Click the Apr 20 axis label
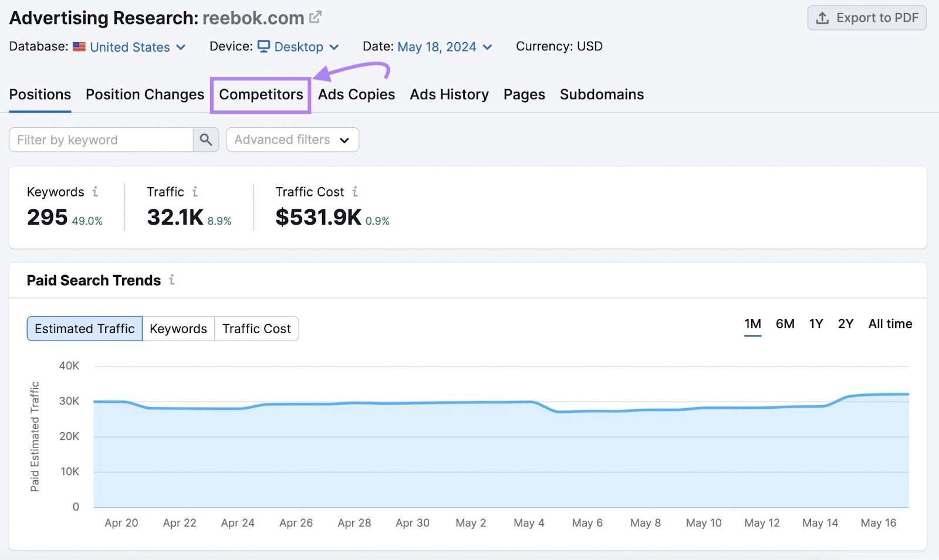The width and height of the screenshot is (939, 560). tap(121, 523)
